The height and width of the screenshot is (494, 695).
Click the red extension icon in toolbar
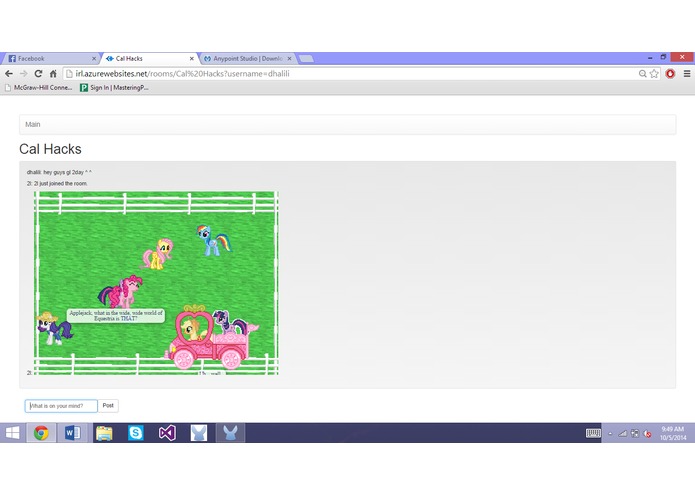[670, 74]
